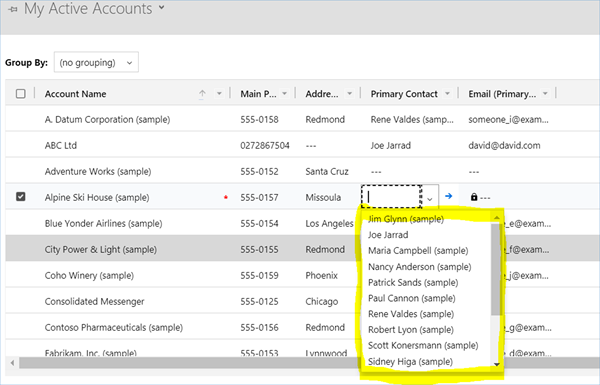
Task: Click the blue arrow next to the lookup field
Action: tap(448, 196)
